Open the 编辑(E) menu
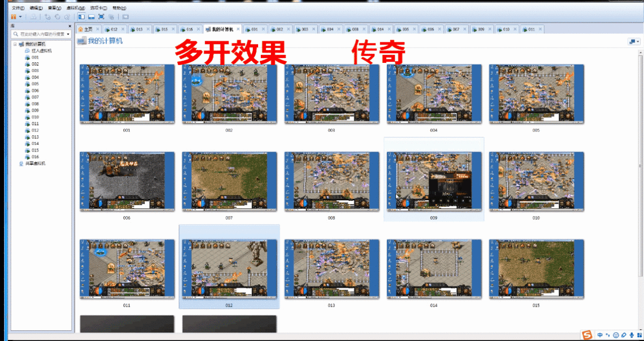644x341 pixels. [35, 8]
